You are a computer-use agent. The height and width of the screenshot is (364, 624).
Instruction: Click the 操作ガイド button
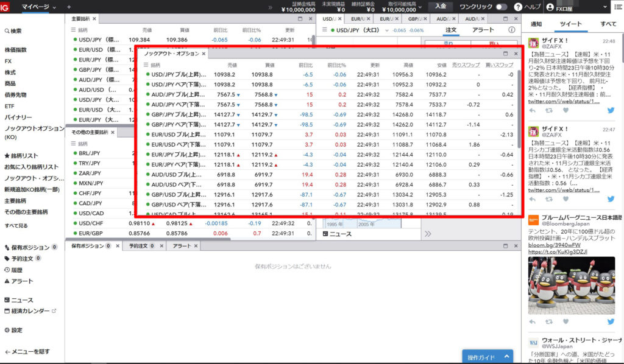(487, 357)
